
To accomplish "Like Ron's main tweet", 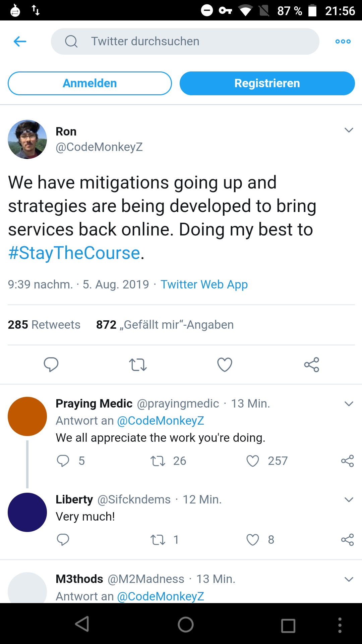I will click(x=225, y=365).
